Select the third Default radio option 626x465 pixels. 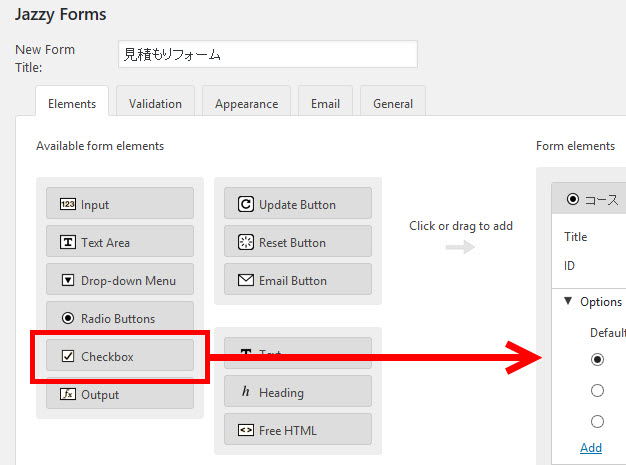coord(597,421)
